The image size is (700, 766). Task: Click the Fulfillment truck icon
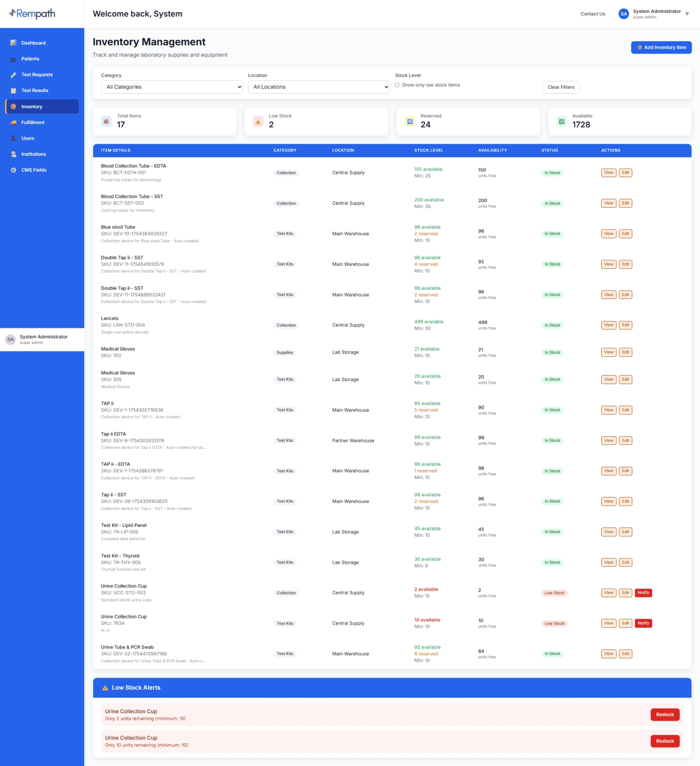[x=13, y=123]
